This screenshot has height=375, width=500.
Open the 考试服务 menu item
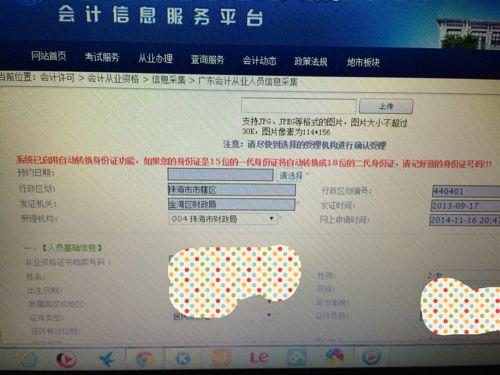[x=102, y=57]
